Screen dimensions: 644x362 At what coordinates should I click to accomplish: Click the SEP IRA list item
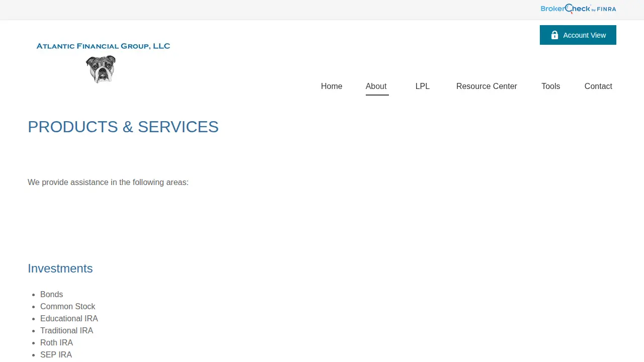click(x=56, y=354)
